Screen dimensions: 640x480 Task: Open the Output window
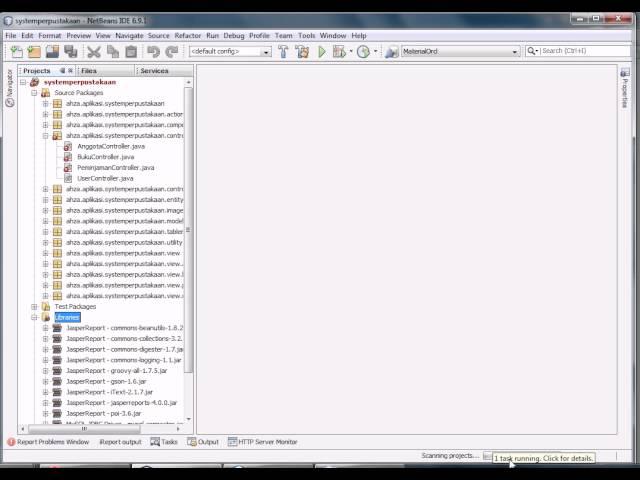click(x=203, y=442)
